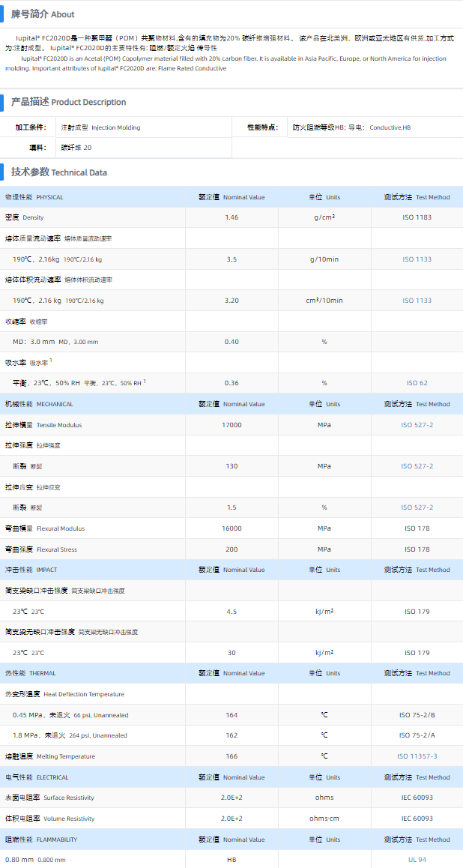Click the ISO 75-2/B test method
The image size is (463, 868).
(417, 715)
